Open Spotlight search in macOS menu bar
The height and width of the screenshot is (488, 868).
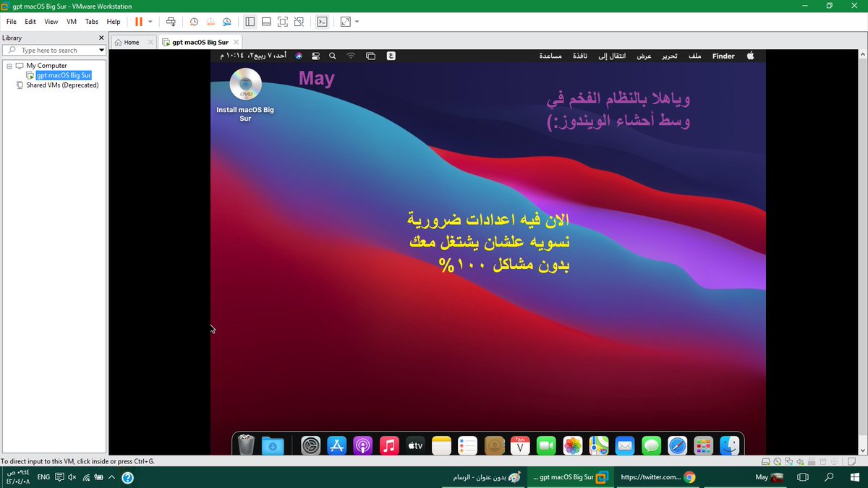[333, 56]
